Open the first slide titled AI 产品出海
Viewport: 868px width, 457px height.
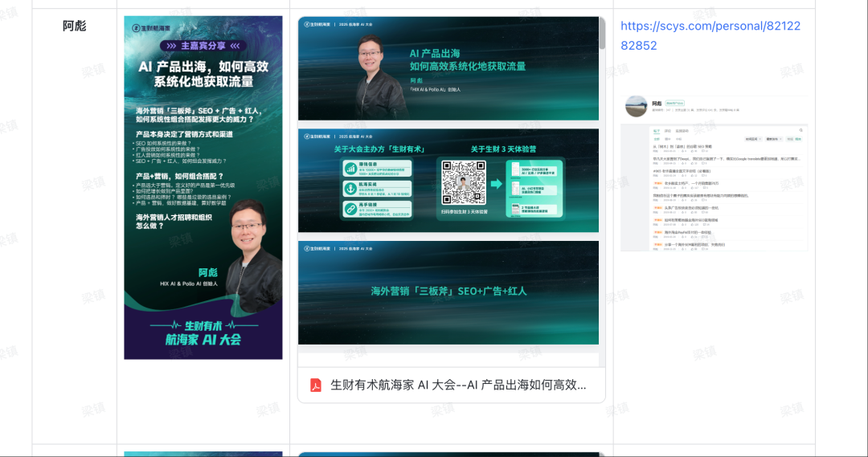point(448,68)
